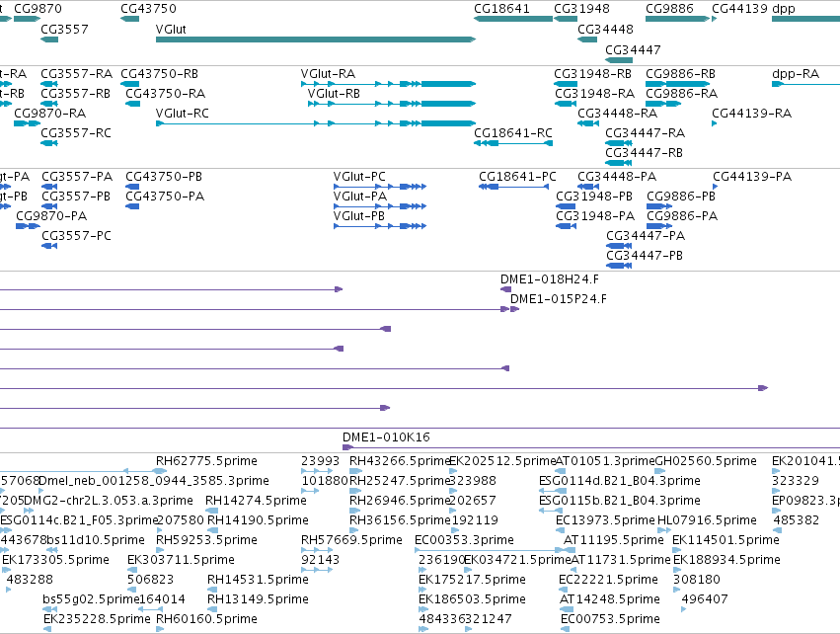Click the CG31948-RB transcript label
The width and height of the screenshot is (840, 634).
(x=592, y=73)
